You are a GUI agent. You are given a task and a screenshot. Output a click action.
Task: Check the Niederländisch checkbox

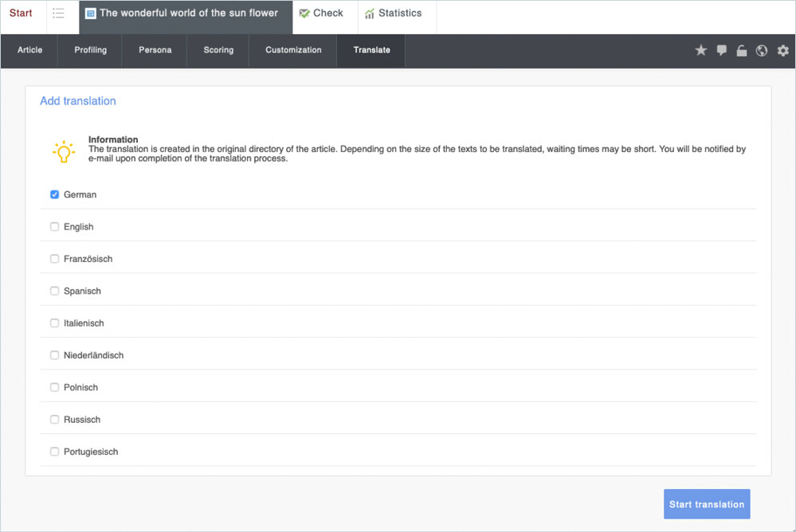tap(54, 355)
